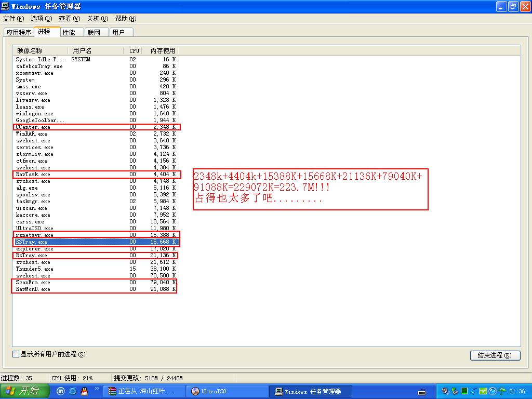Select explorer.exe process row
Image resolution: width=532 pixels, height=399 pixels.
(96, 249)
